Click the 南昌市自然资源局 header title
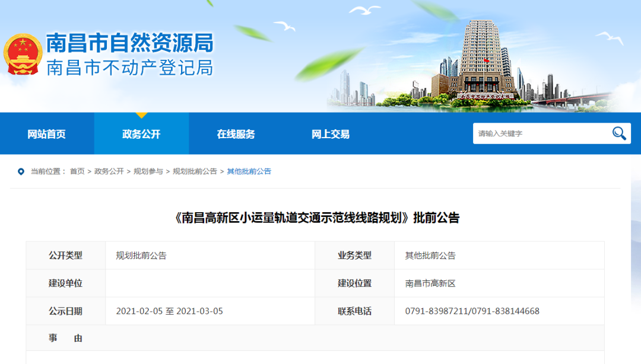This screenshot has width=641, height=364. 129,42
